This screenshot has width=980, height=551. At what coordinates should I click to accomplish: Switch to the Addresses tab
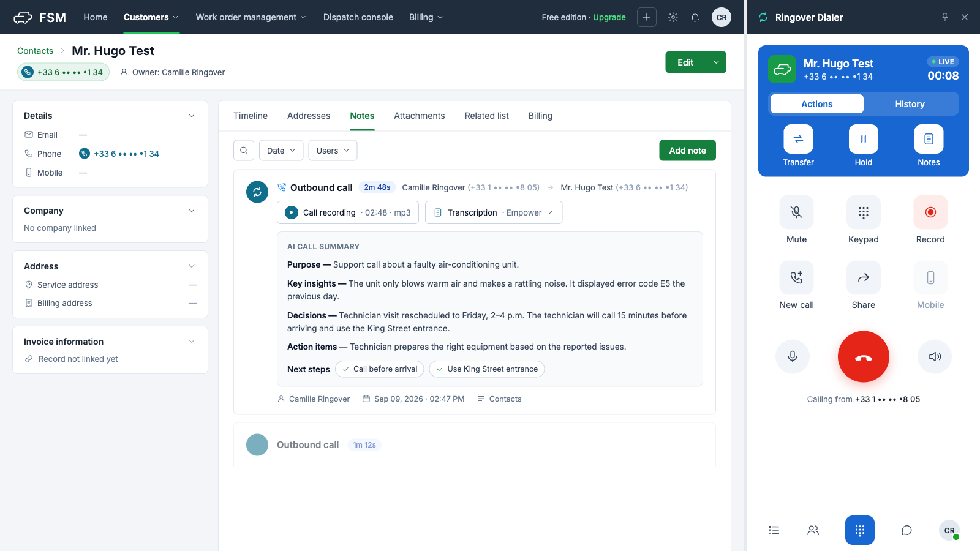pyautogui.click(x=309, y=116)
